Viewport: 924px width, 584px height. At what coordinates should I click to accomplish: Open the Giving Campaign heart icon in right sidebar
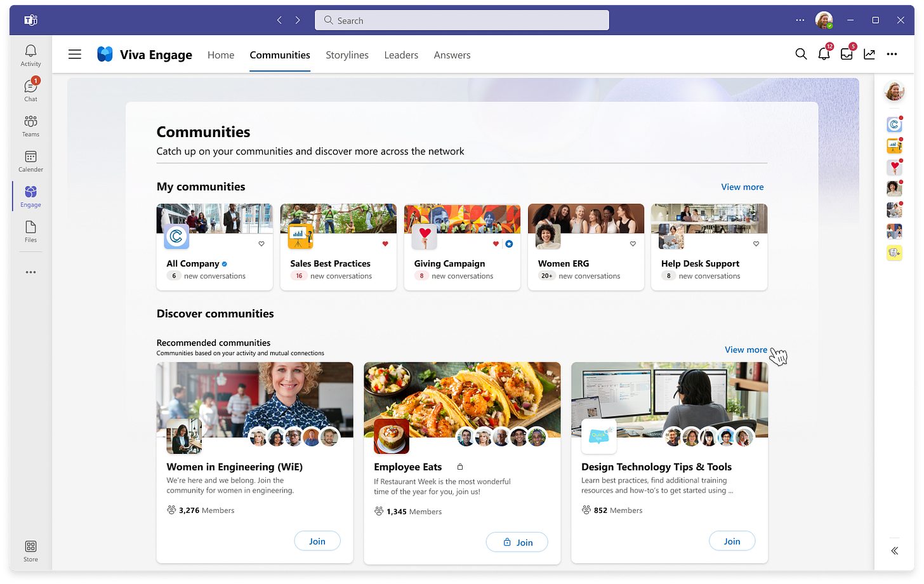[x=894, y=167]
